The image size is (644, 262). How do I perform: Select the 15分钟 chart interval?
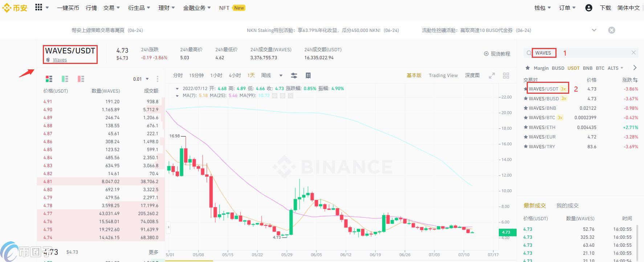click(x=196, y=75)
